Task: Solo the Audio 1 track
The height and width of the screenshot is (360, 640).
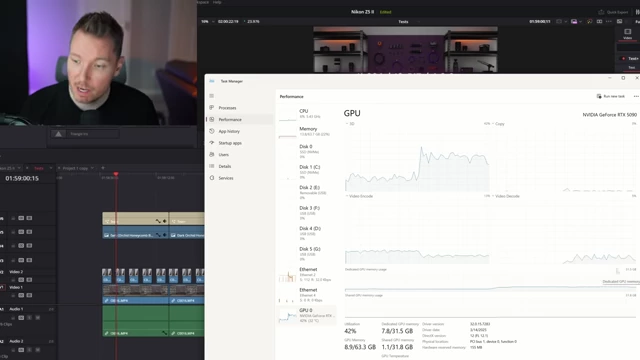Action: click(29, 318)
